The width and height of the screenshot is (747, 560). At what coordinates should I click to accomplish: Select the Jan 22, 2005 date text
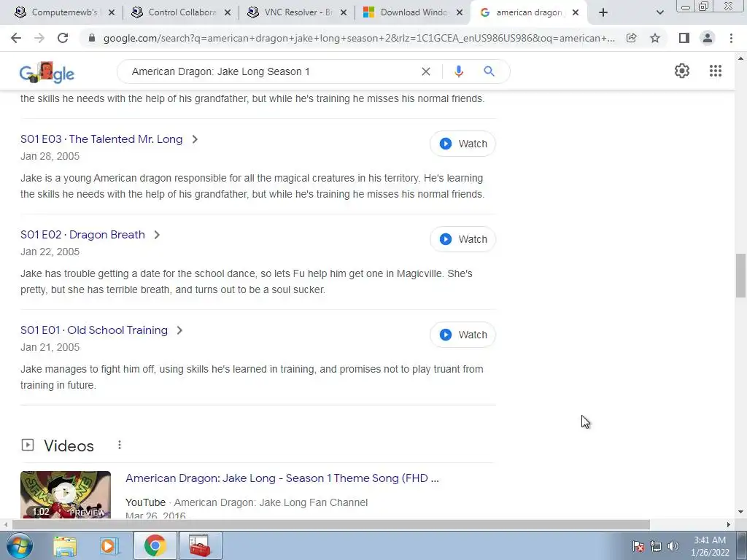tap(50, 252)
